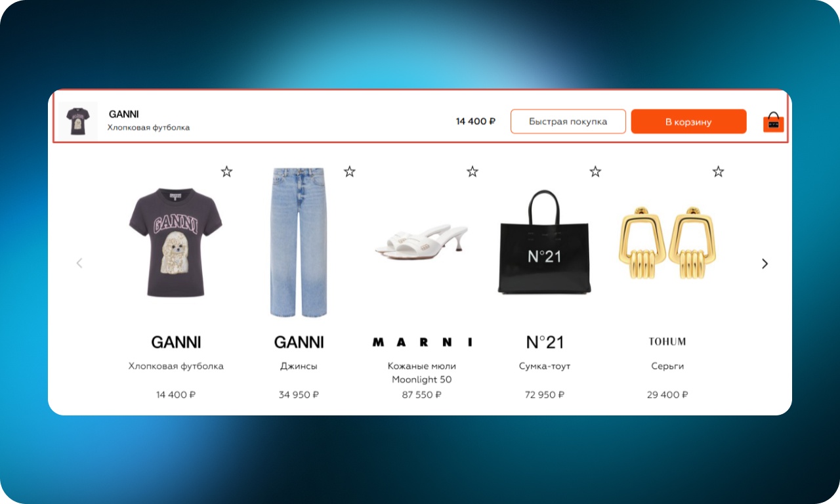840x504 pixels.
Task: Click the MARNI brand logo
Action: [422, 342]
